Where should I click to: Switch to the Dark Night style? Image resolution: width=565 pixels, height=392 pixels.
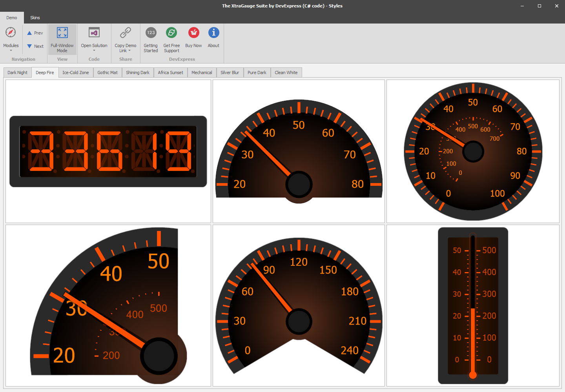point(17,73)
